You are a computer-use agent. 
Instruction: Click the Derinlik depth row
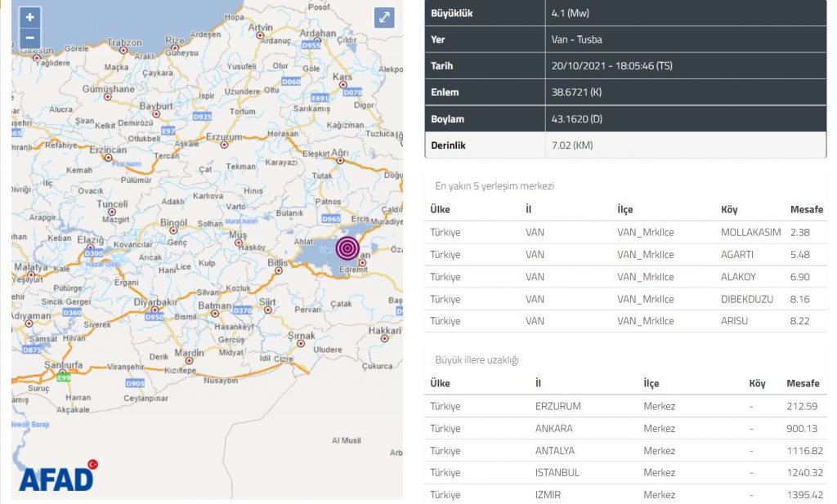point(626,145)
